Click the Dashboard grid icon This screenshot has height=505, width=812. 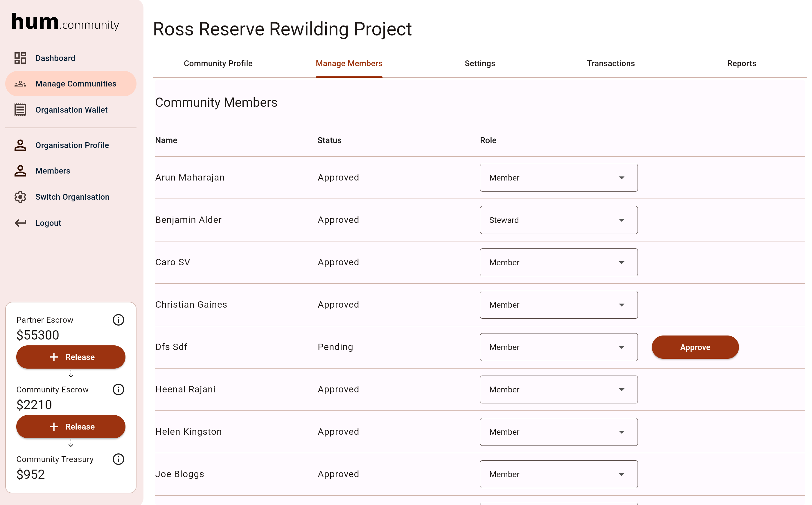(20, 58)
